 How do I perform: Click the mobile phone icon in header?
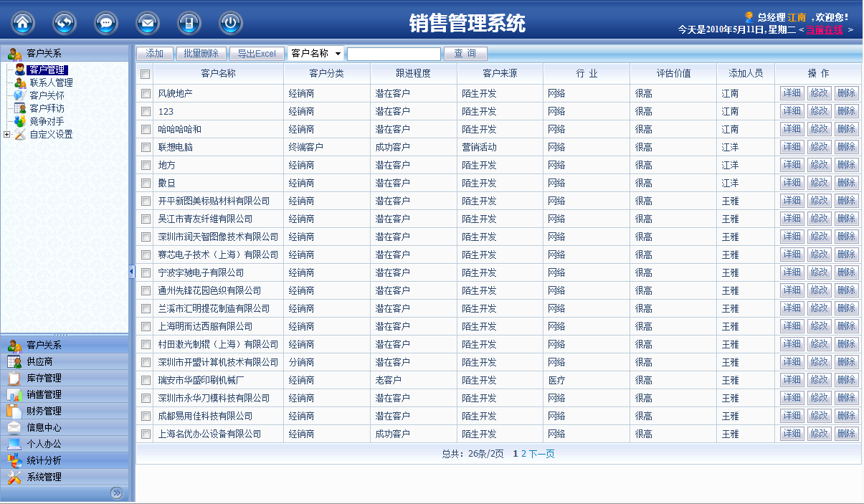pyautogui.click(x=189, y=23)
